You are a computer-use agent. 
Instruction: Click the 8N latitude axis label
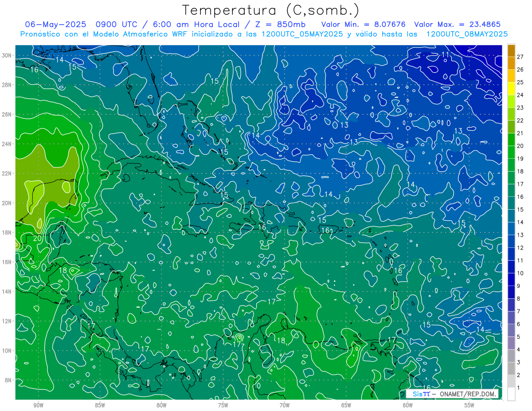pyautogui.click(x=8, y=380)
